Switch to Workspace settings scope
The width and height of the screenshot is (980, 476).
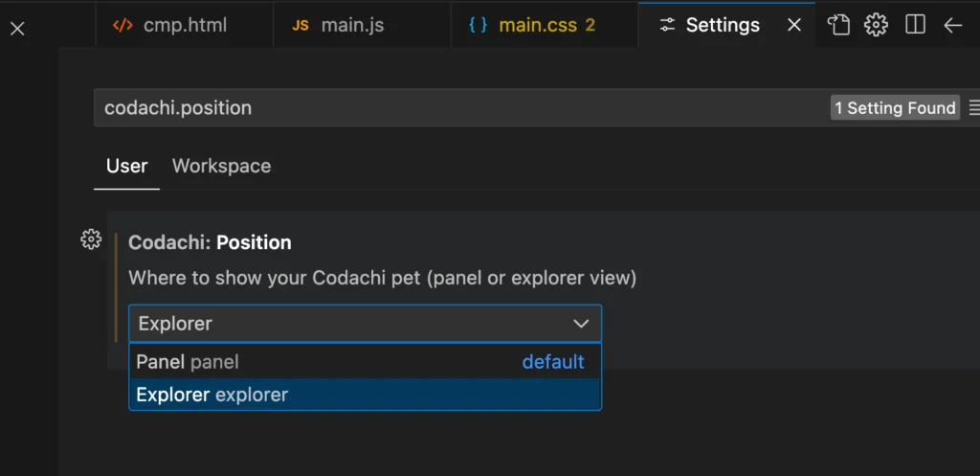(x=221, y=166)
